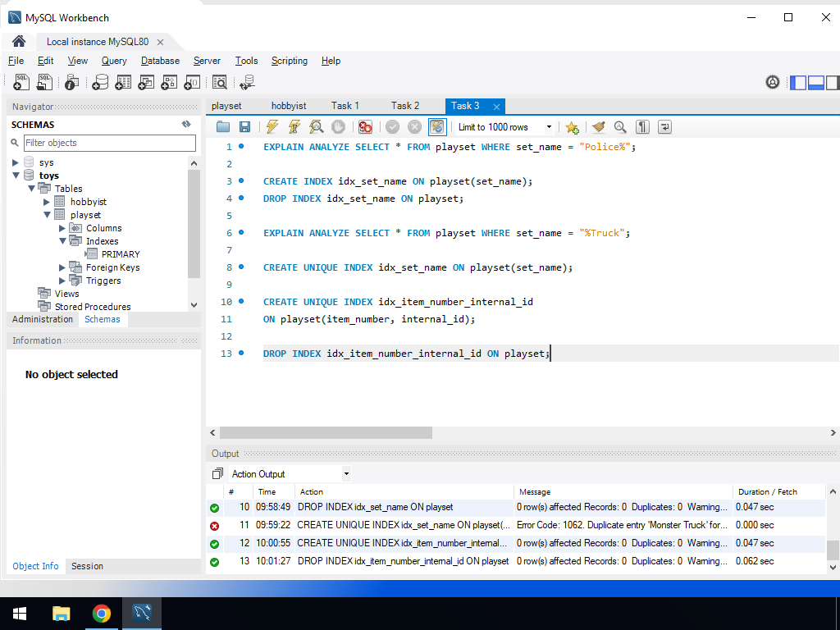Open the Limit to 1000 rows dropdown
Image resolution: width=840 pixels, height=630 pixels.
548,127
